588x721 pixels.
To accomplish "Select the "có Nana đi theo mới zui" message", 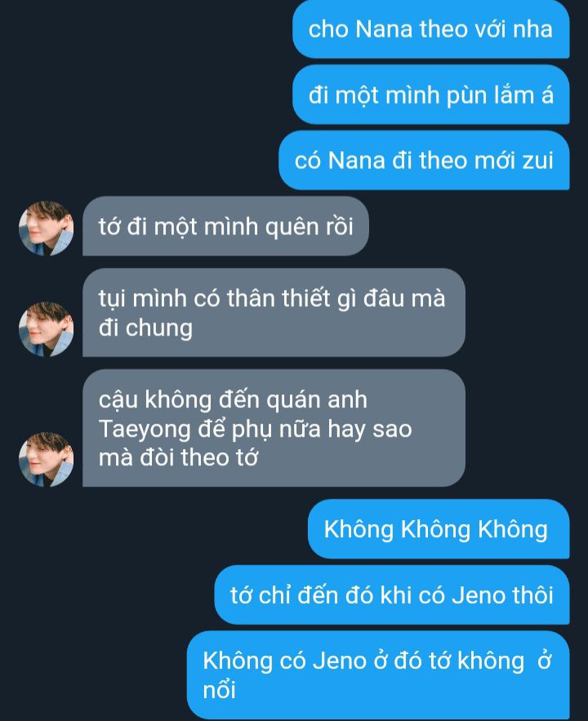I will point(424,161).
